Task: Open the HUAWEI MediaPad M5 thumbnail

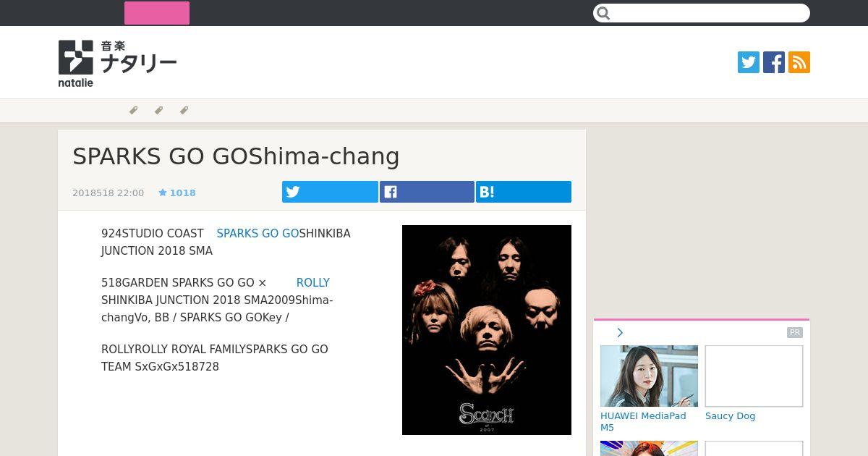Action: click(x=649, y=376)
